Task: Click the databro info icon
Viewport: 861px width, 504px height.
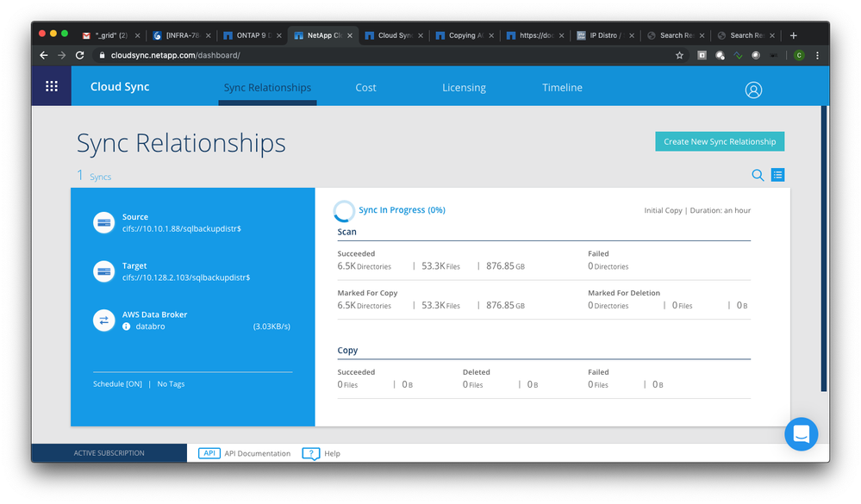Action: (x=127, y=327)
